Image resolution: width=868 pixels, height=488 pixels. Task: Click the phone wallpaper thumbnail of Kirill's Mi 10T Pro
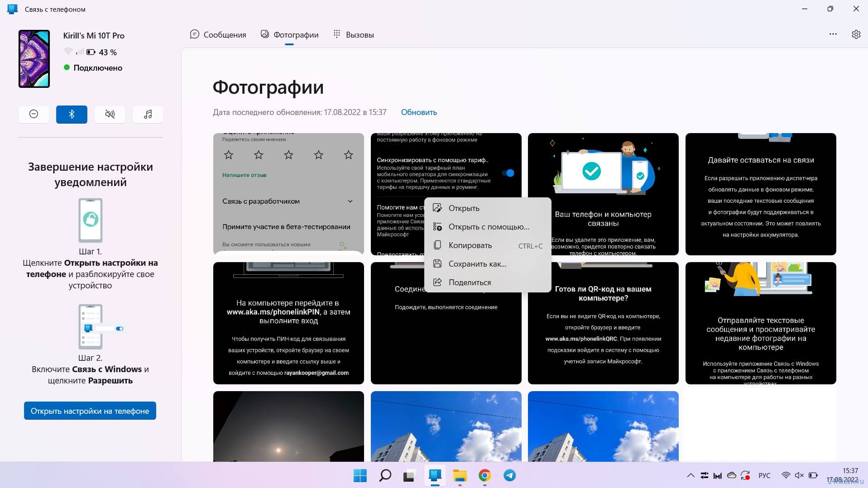tap(34, 59)
